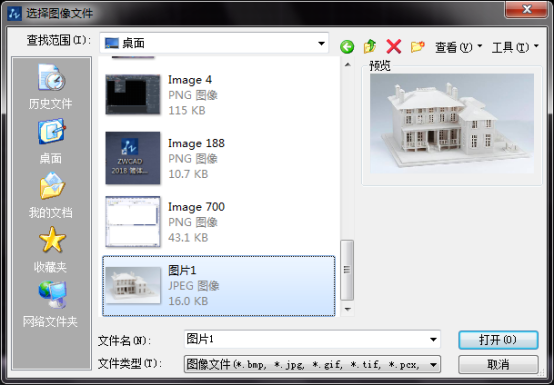554x386 pixels.
Task: Open 网络文件夹 network shortcut
Action: 51,304
